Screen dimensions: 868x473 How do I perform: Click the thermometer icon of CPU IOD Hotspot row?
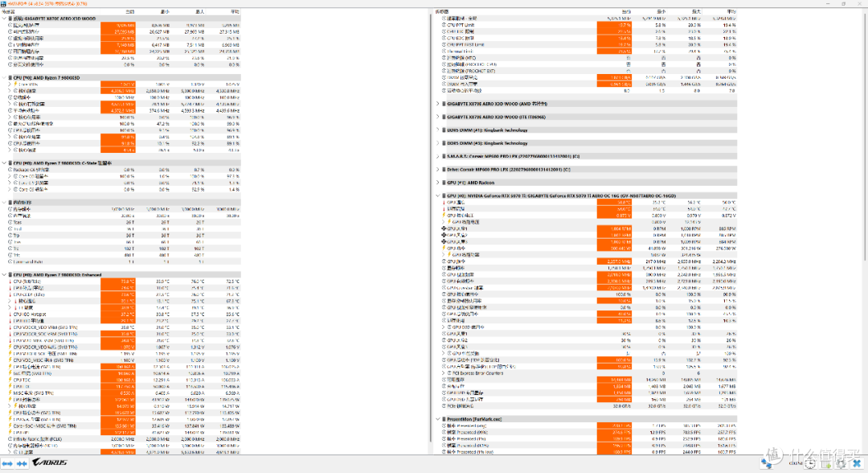10,314
